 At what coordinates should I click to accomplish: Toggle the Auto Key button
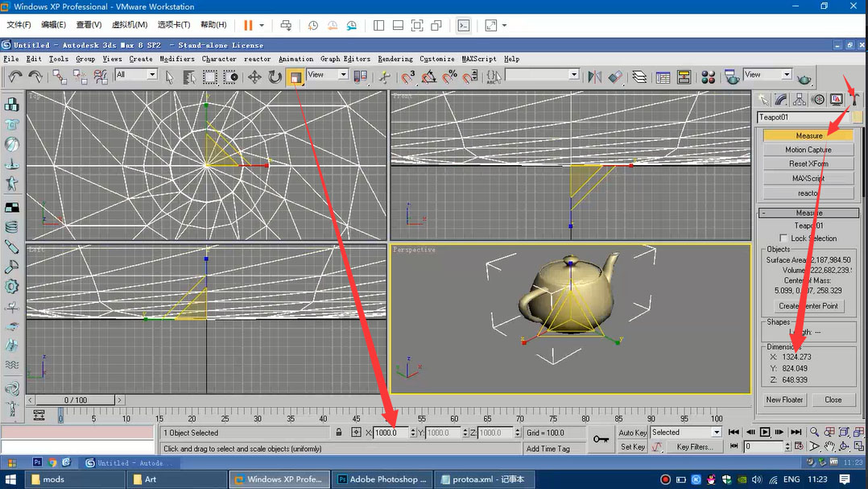tap(632, 433)
